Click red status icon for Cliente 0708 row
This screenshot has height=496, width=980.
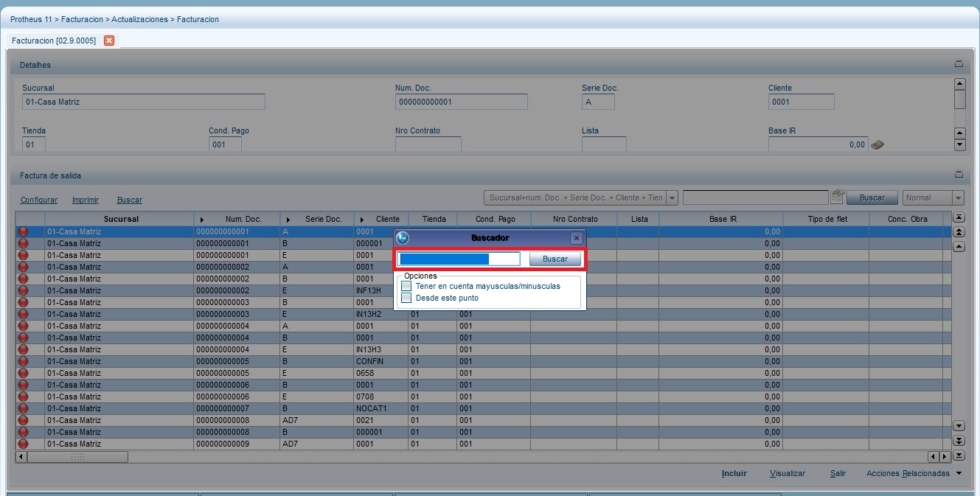[23, 397]
